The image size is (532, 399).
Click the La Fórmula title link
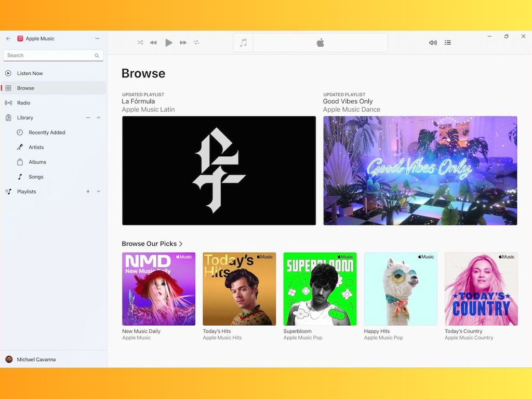pos(138,101)
